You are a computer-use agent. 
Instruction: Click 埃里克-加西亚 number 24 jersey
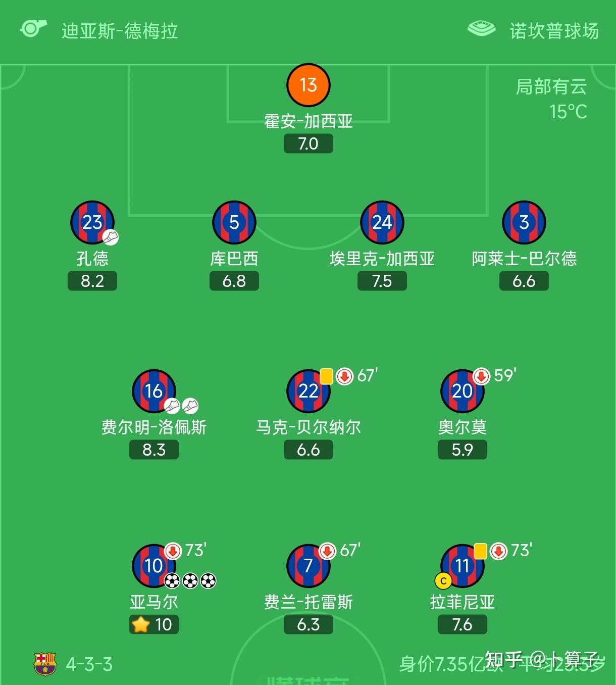382,222
